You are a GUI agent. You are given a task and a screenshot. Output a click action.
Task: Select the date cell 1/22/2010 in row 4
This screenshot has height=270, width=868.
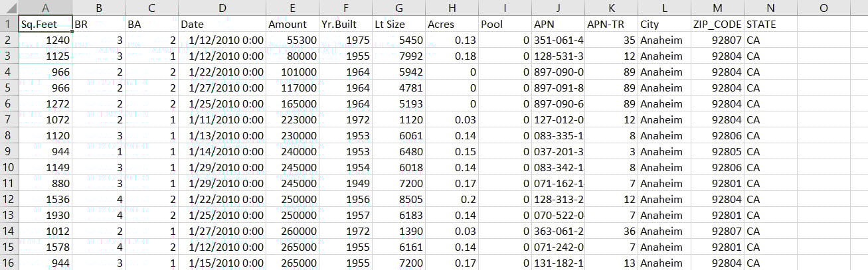pos(222,72)
